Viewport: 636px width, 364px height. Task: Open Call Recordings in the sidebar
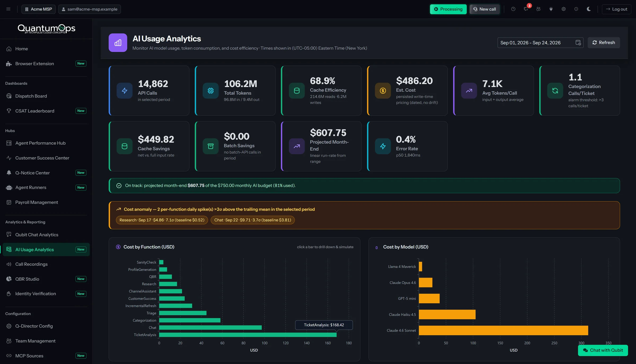(x=46, y=264)
